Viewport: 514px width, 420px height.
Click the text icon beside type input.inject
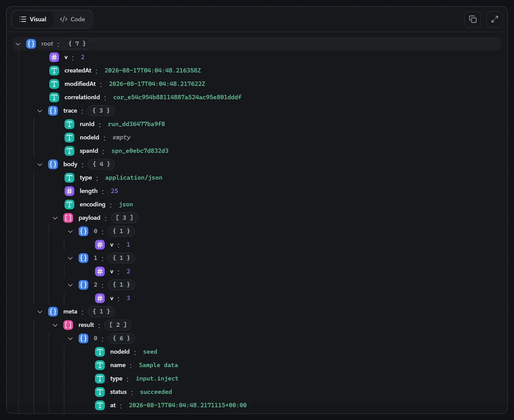[100, 379]
